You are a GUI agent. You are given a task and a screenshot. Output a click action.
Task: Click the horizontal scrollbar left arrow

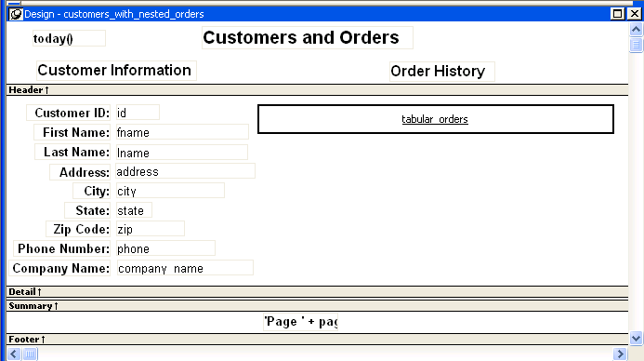pyautogui.click(x=14, y=354)
